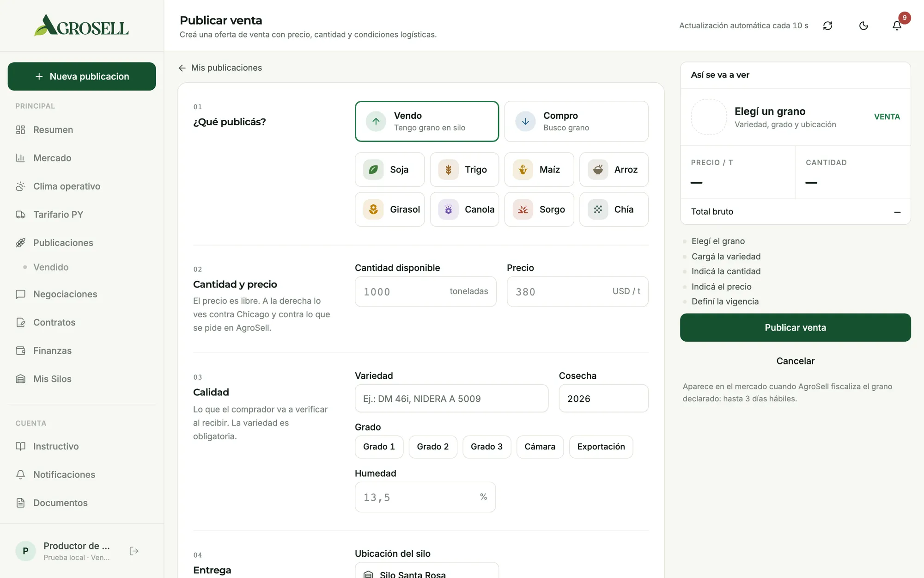Click the Publicaciones wheat icon

20,243
